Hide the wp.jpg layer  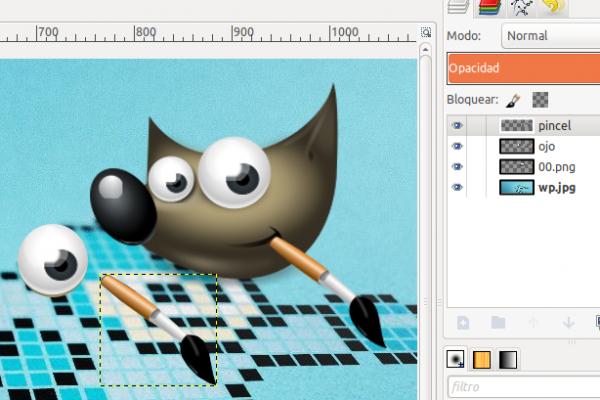click(x=457, y=188)
